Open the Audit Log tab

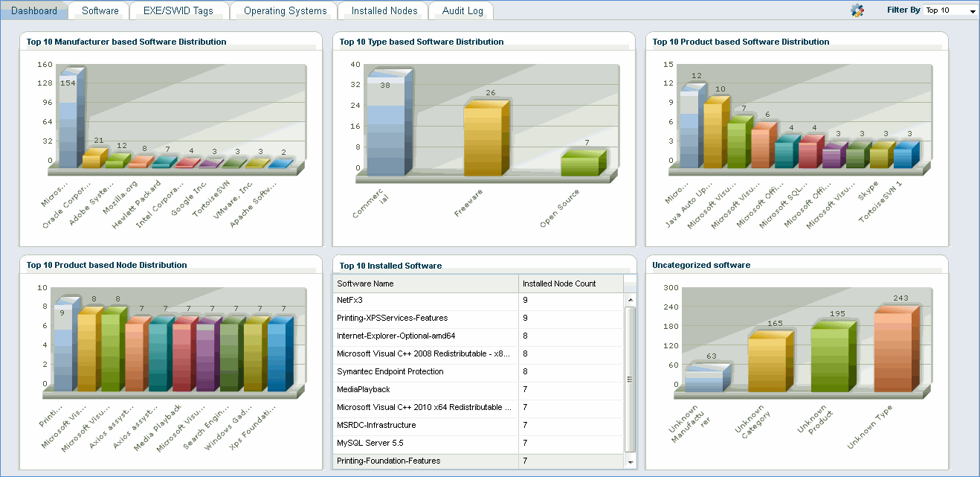pos(462,10)
